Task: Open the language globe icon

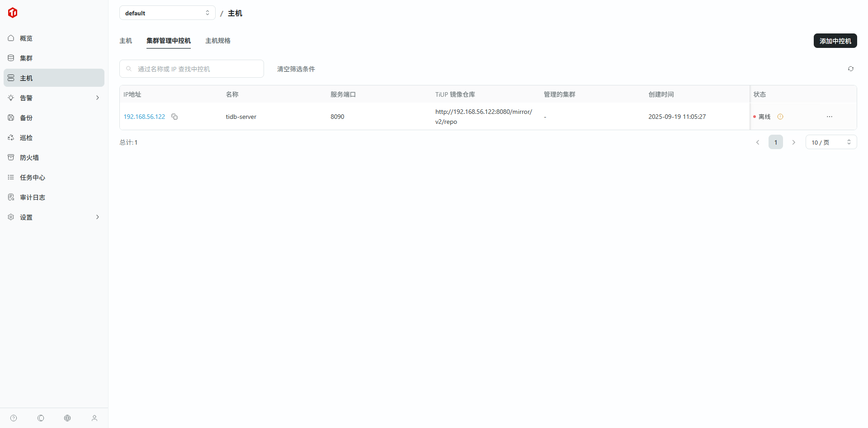Action: [67, 418]
